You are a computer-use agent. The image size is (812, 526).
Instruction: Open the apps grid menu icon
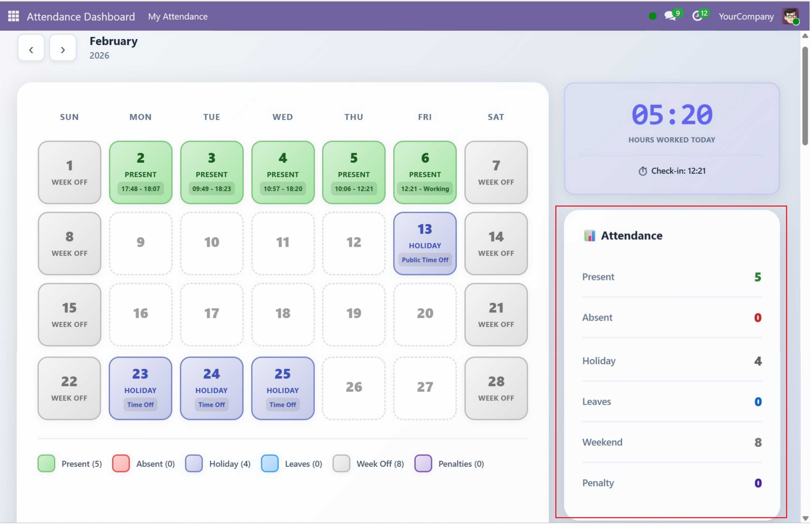tap(13, 16)
